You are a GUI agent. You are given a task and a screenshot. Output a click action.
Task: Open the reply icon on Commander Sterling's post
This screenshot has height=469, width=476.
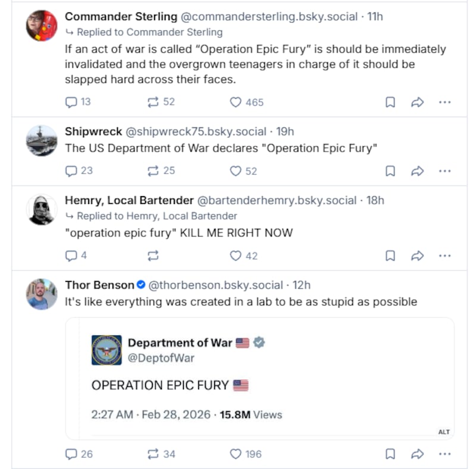tap(72, 102)
